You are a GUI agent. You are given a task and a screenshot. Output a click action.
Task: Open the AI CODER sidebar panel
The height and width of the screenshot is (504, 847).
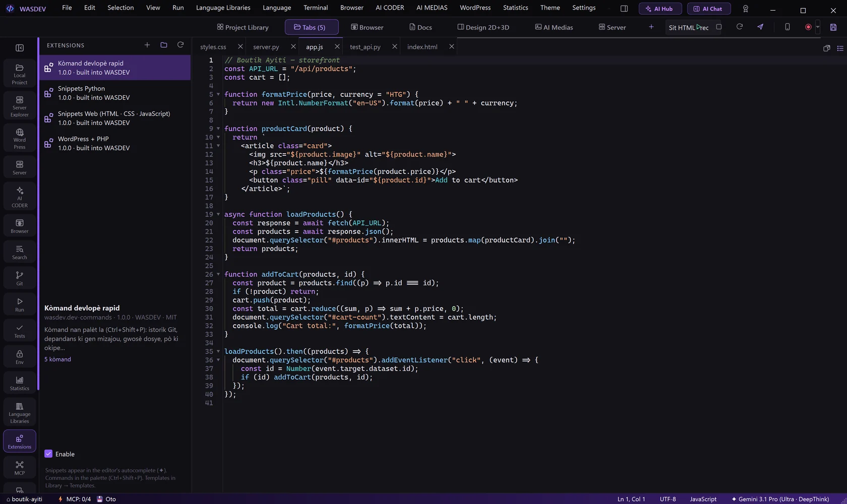[x=20, y=197]
